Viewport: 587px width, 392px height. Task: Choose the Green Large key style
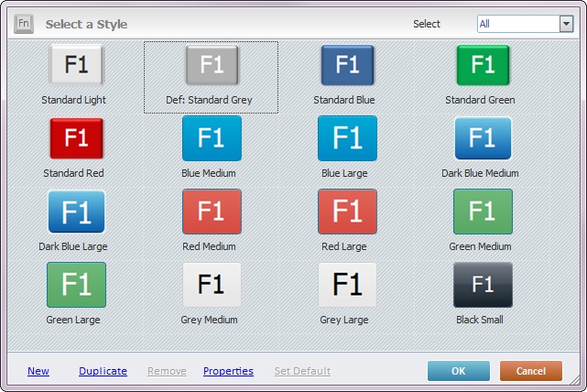point(76,286)
